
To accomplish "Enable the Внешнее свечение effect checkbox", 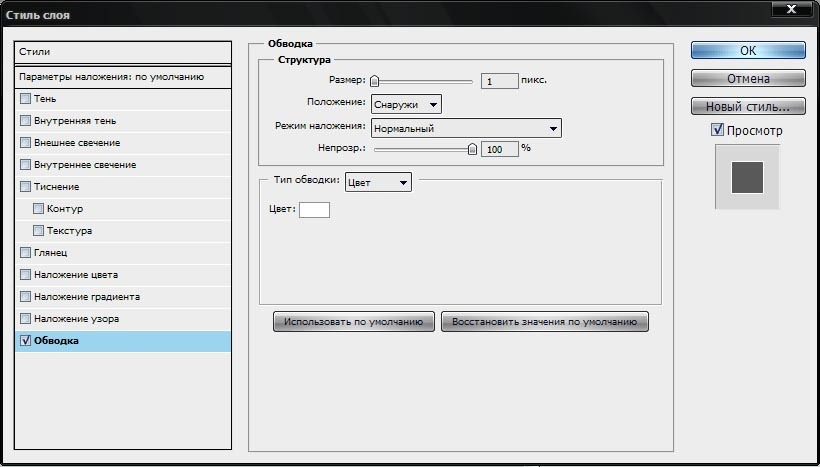I will [26, 143].
